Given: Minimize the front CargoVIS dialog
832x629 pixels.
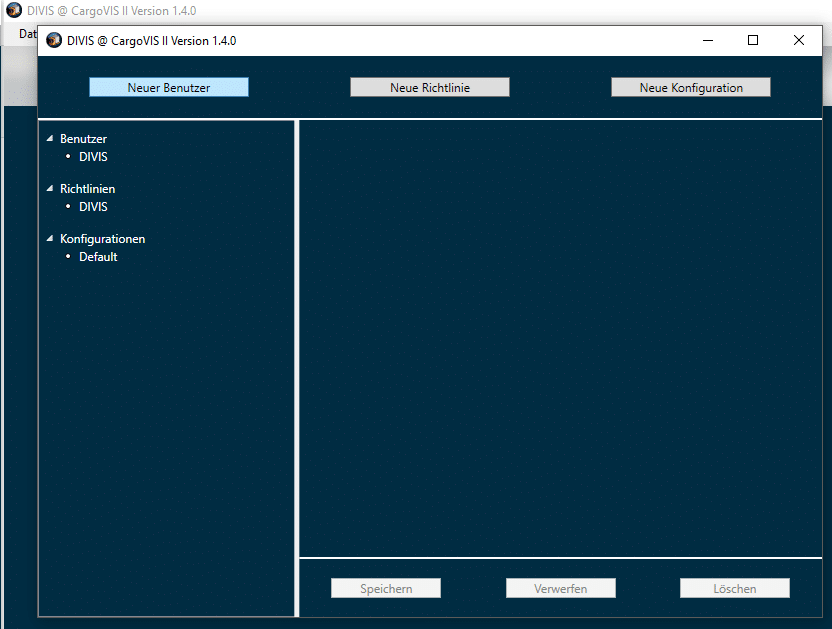Looking at the screenshot, I should (708, 40).
